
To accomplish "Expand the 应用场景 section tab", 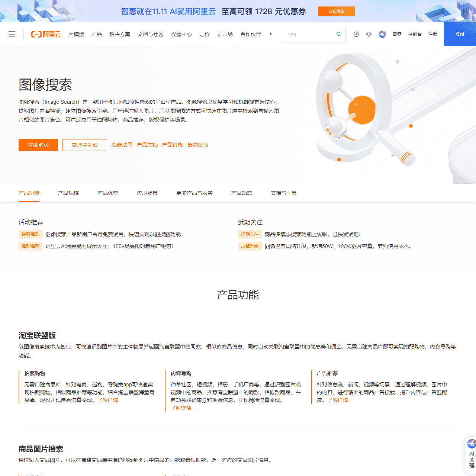I will click(x=147, y=193).
